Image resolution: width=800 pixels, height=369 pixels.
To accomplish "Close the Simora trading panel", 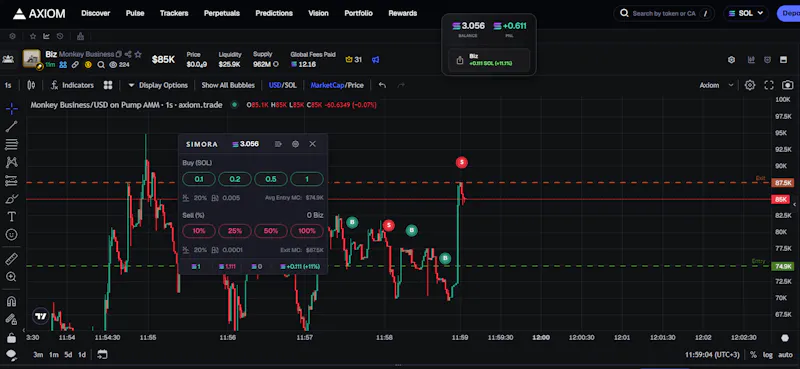I will (x=313, y=144).
